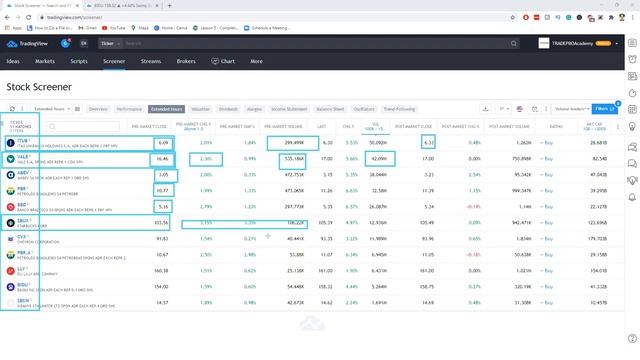Open the time interval dropdown next to download icon
Image resolution: width=640 pixels, height=360 pixels.
pos(504,109)
